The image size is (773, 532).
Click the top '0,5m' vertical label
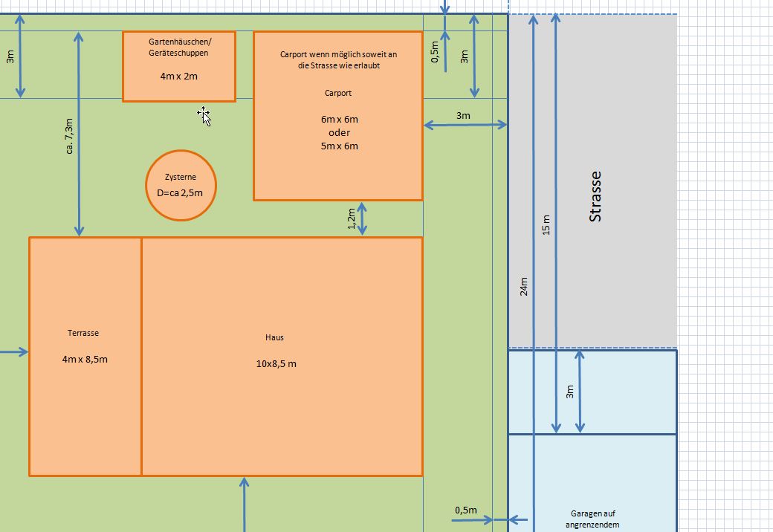pos(435,52)
